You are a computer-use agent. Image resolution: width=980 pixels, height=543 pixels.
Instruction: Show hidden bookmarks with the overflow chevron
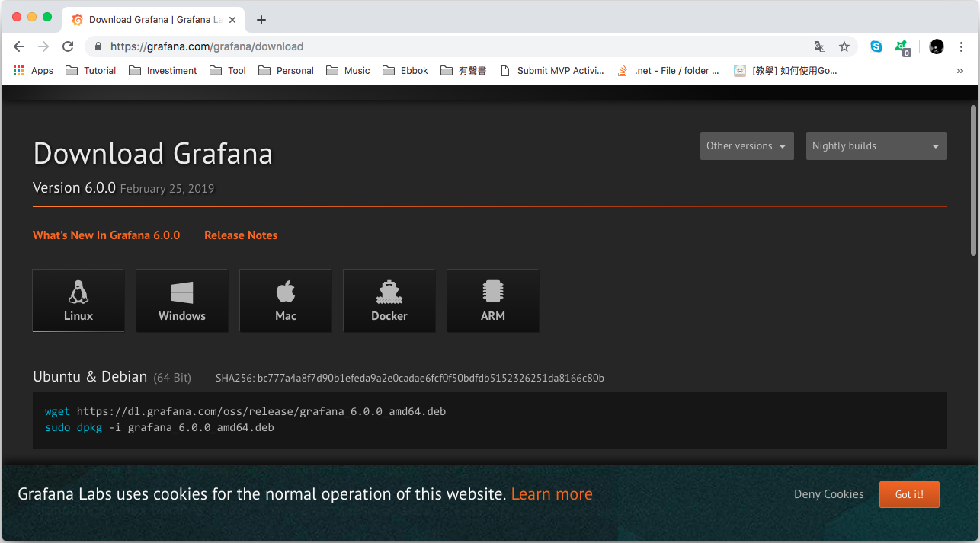[x=960, y=71]
